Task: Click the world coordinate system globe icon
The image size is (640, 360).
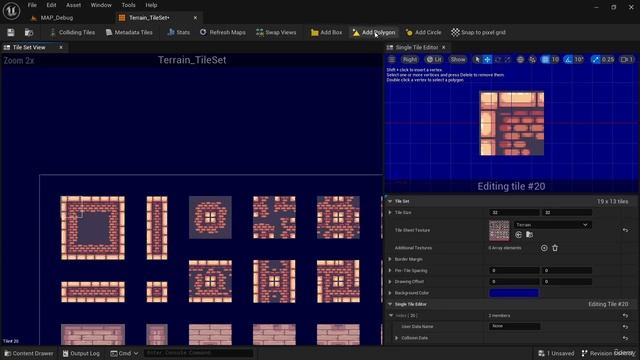Action: [520, 60]
